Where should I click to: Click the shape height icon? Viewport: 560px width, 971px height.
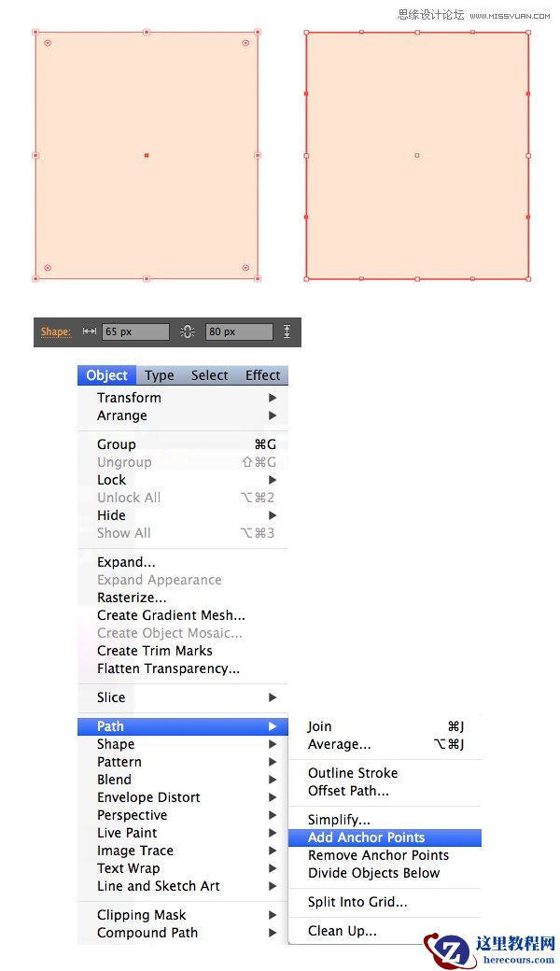[287, 331]
